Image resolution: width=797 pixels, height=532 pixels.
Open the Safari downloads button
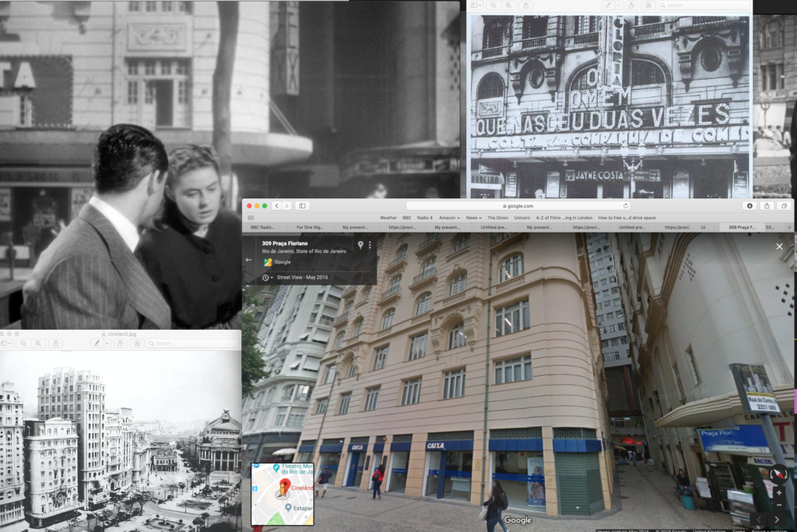click(750, 206)
